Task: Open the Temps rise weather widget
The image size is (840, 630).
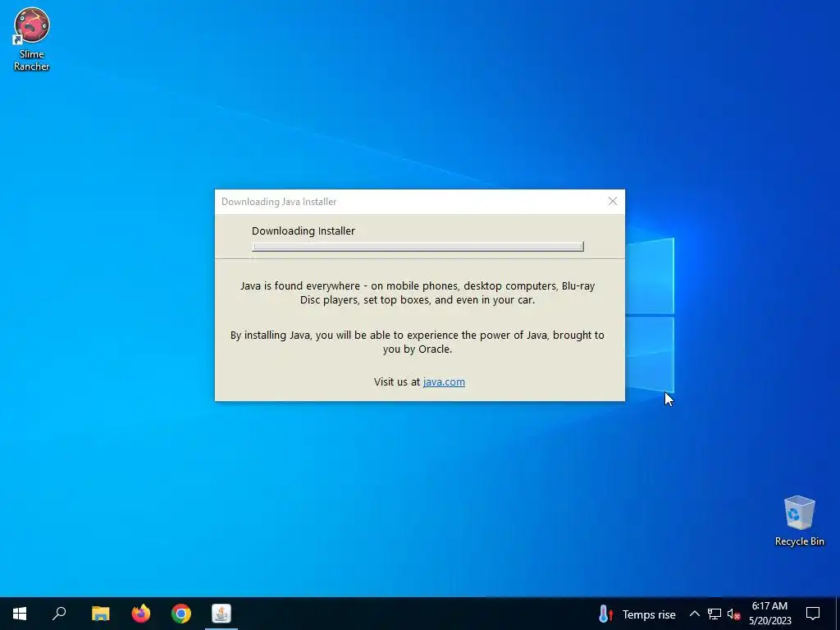Action: click(x=637, y=614)
